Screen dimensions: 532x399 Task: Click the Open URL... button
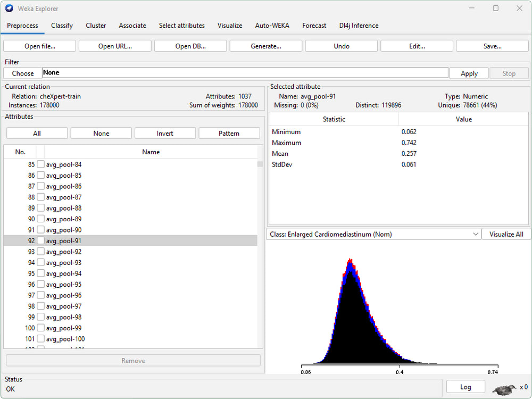click(115, 46)
